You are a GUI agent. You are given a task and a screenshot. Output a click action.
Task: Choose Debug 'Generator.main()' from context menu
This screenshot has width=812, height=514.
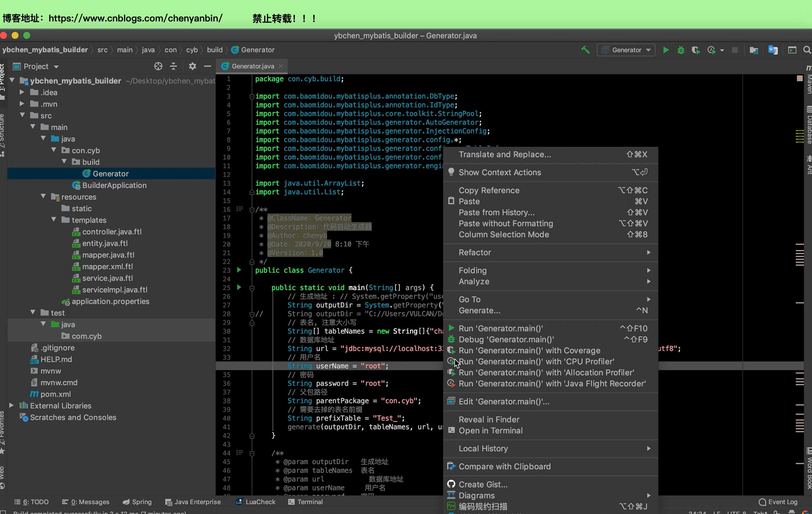pyautogui.click(x=550, y=339)
